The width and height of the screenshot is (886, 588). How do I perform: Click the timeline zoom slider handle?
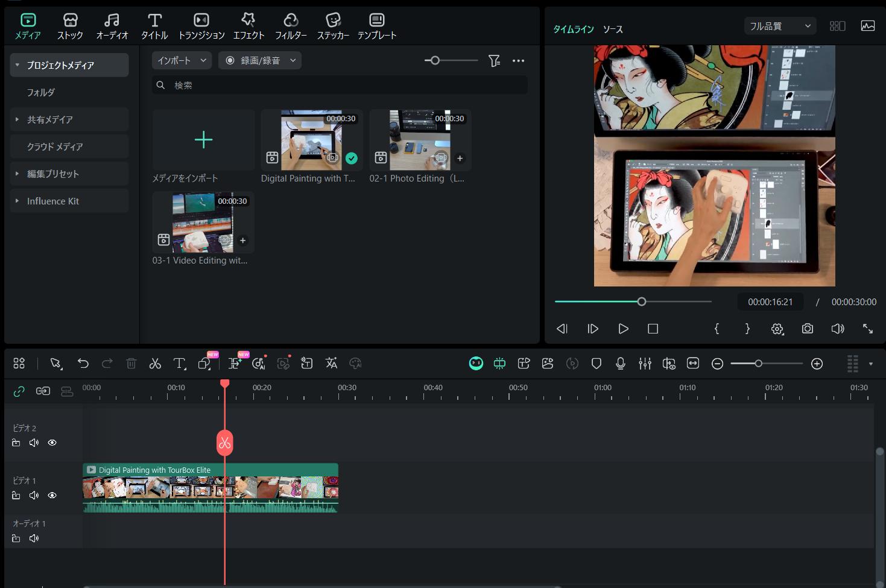coord(758,364)
